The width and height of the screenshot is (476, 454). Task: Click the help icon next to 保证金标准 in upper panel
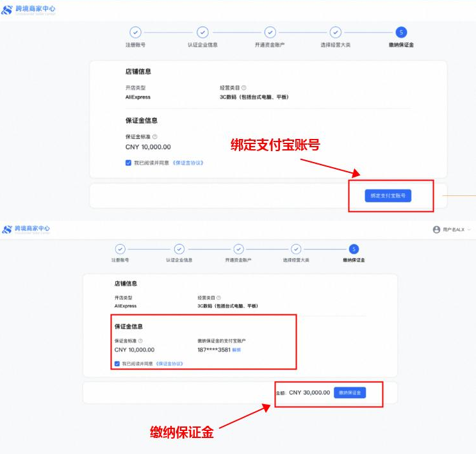pyautogui.click(x=155, y=136)
